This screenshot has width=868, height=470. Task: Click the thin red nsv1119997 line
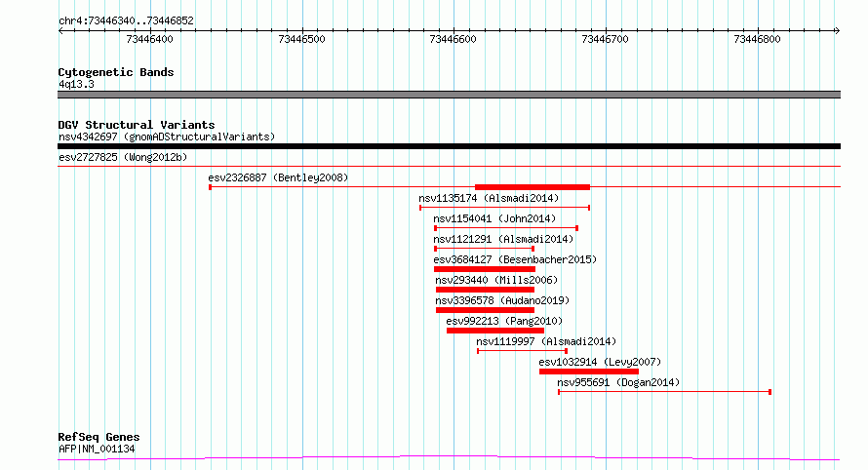click(523, 351)
